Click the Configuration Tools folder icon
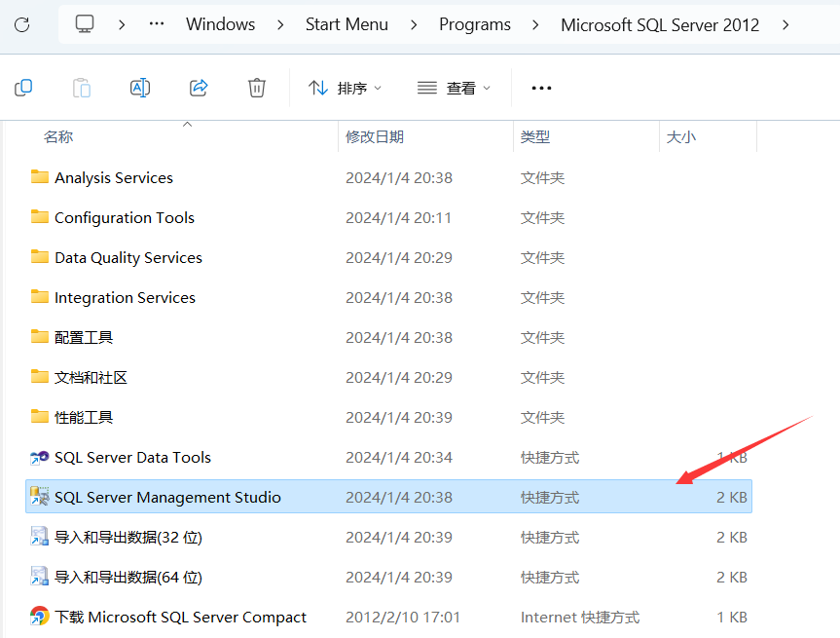Screen dimensions: 840x638 pyautogui.click(x=40, y=217)
